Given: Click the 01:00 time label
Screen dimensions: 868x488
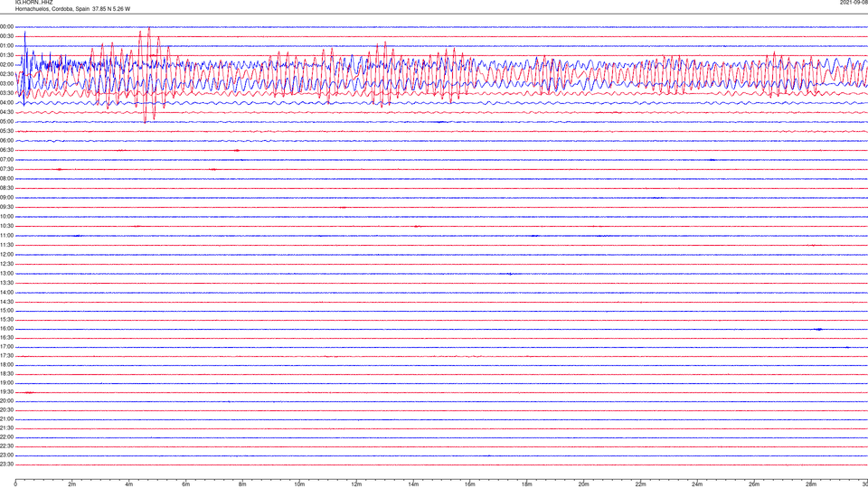Looking at the screenshot, I should (x=6, y=46).
